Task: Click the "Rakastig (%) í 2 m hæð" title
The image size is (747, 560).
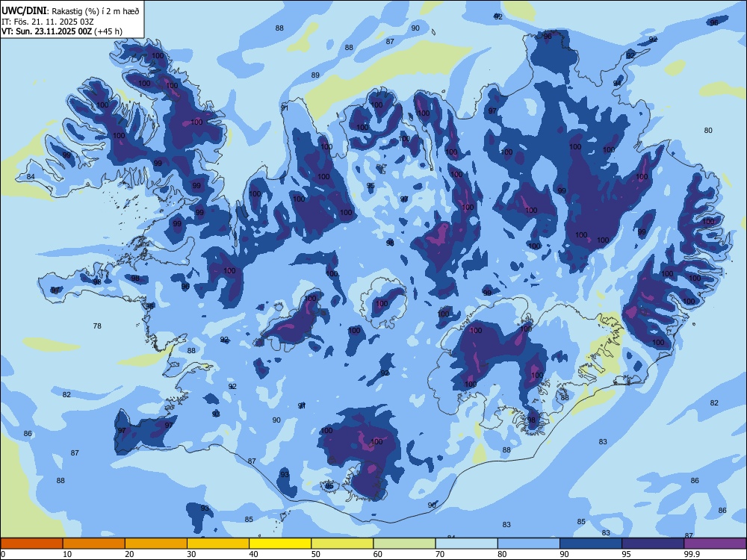Action: pyautogui.click(x=96, y=11)
